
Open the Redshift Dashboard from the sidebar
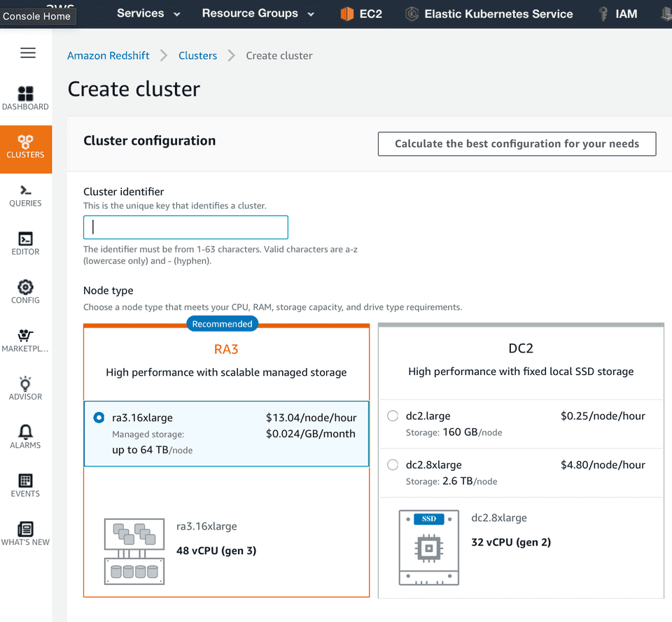pos(25,97)
